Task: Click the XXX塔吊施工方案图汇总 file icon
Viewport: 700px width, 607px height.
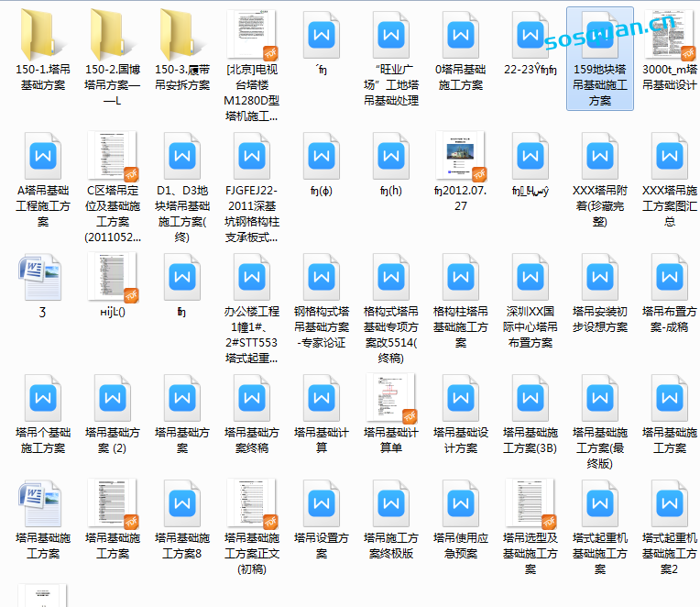Action: point(669,156)
